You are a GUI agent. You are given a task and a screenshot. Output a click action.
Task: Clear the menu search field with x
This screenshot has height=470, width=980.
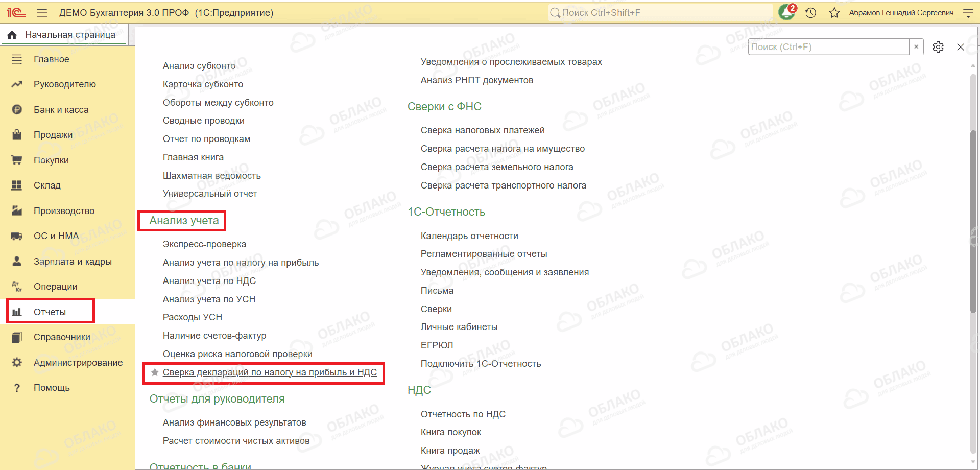(x=916, y=47)
